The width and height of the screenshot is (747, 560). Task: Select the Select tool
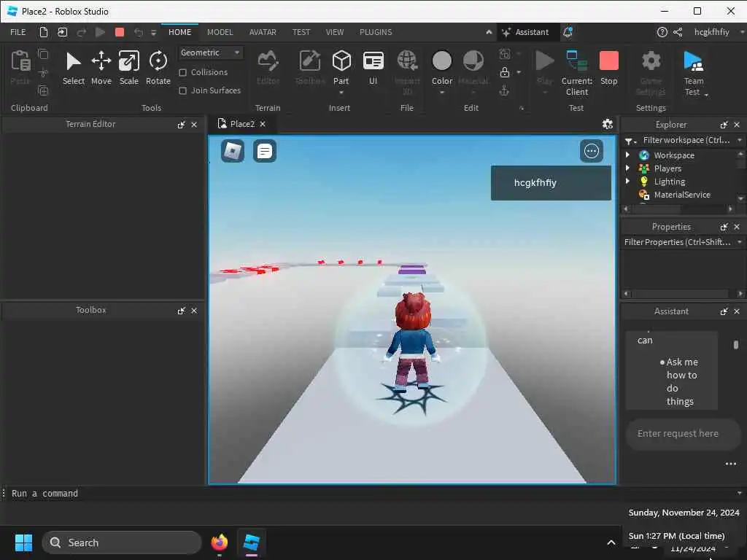[74, 68]
